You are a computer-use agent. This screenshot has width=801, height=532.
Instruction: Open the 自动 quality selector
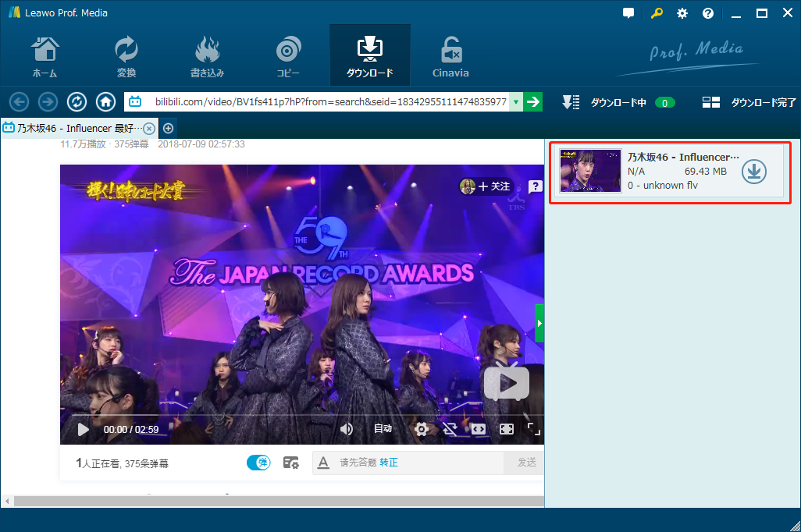coord(383,428)
